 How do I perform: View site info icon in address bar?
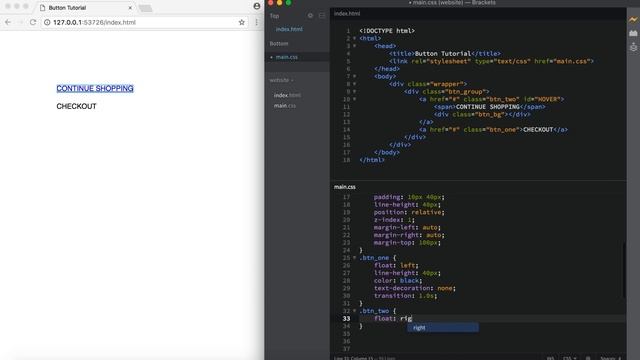[47, 22]
